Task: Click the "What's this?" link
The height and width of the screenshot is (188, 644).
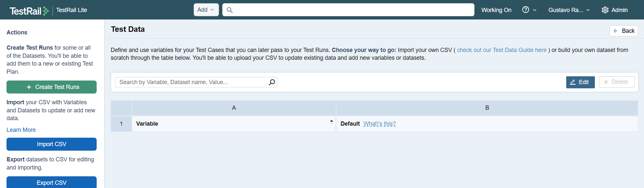Action: (379, 124)
